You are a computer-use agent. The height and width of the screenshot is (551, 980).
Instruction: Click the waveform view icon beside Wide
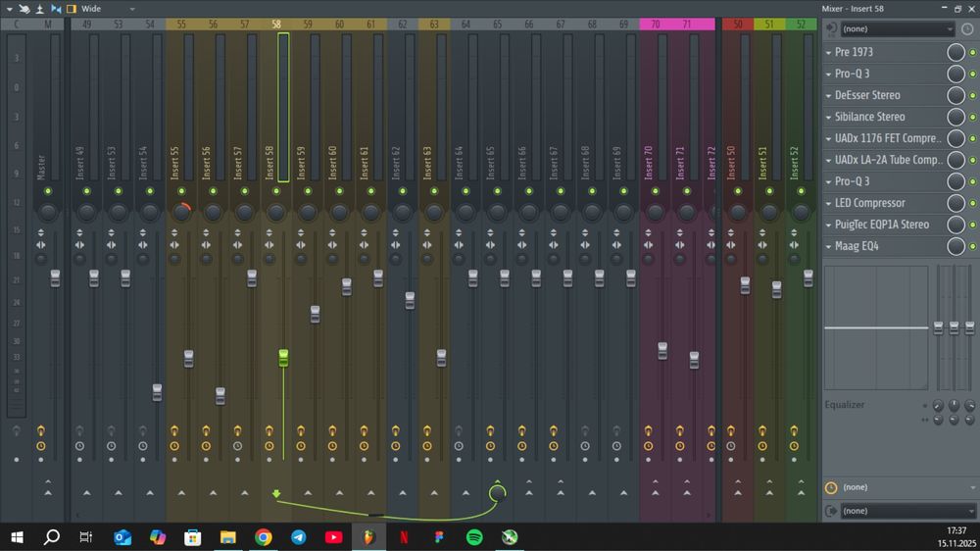[56, 9]
